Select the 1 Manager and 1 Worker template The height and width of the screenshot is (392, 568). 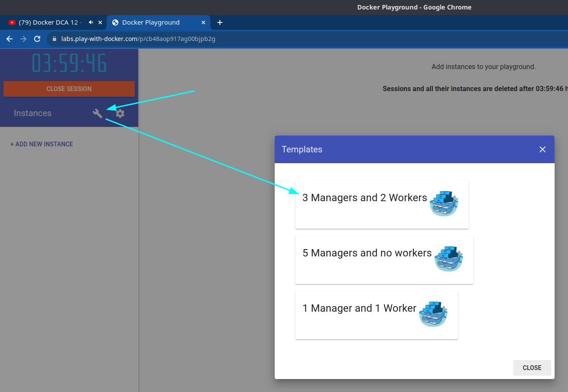pyautogui.click(x=359, y=308)
